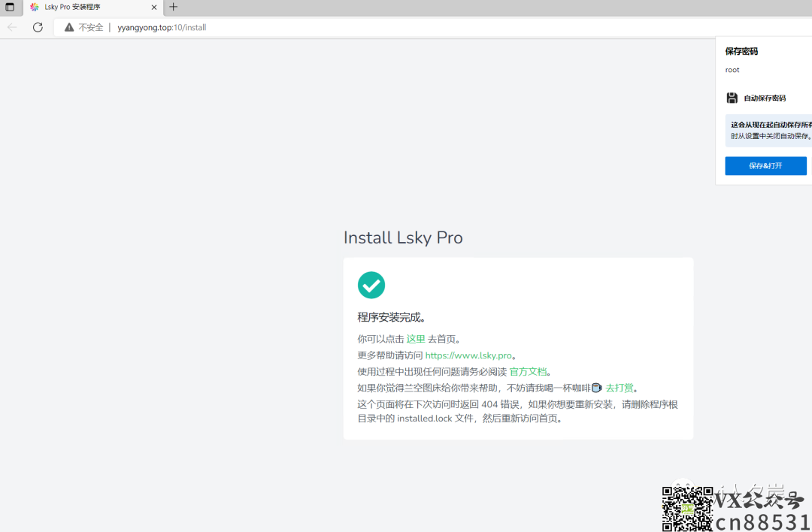Open the https://www.lsky.pro link
Image resolution: width=812 pixels, height=532 pixels.
pyautogui.click(x=468, y=355)
